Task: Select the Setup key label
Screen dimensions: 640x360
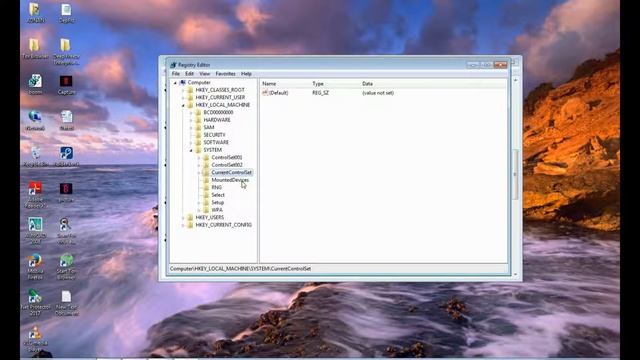Action: click(218, 202)
